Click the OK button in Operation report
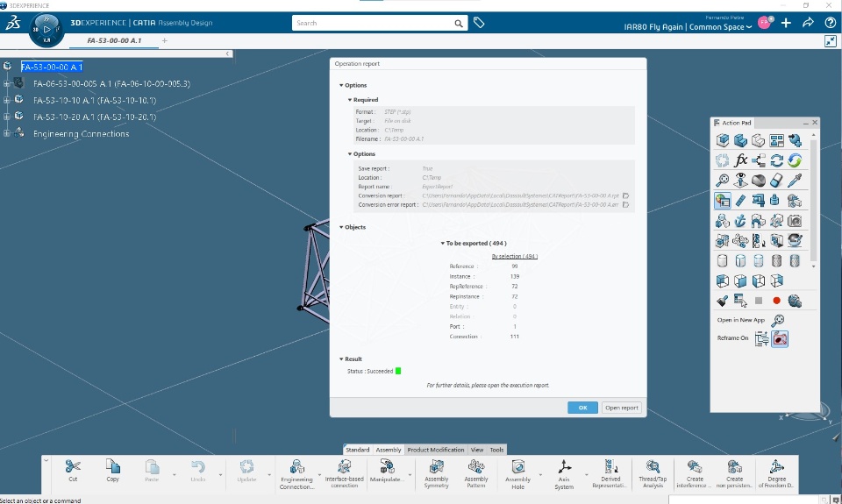842x504 pixels. [x=582, y=408]
